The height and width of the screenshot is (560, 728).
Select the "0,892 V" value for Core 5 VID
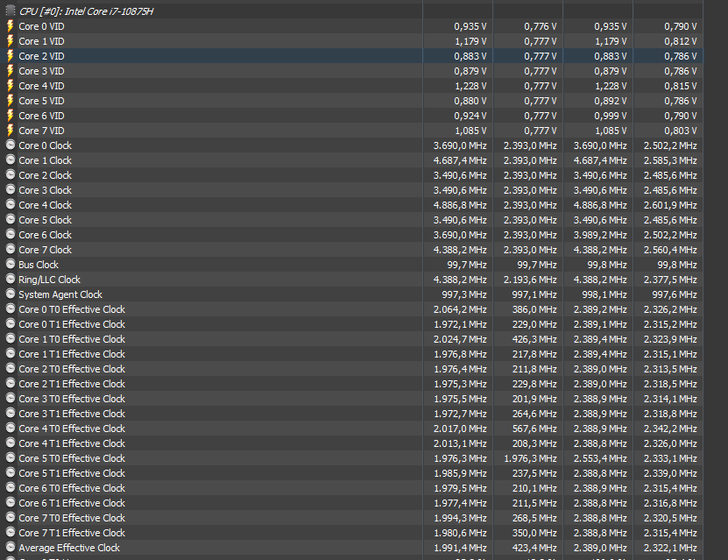[610, 101]
